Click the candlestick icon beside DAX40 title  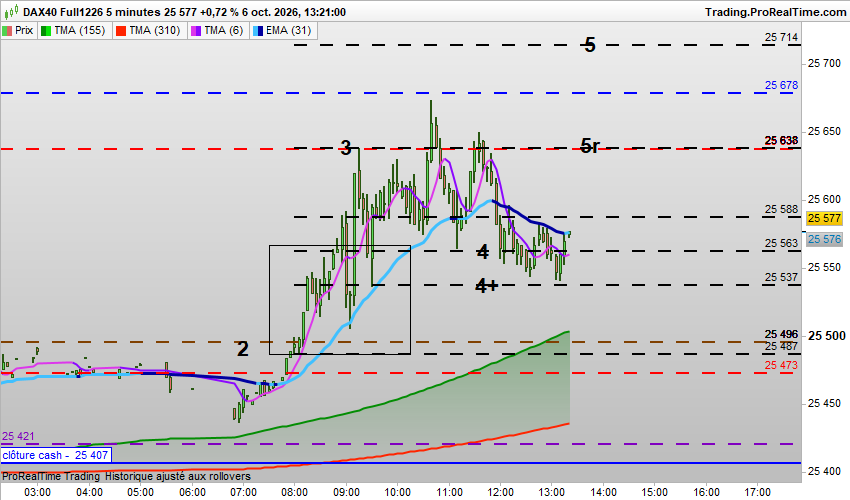pyautogui.click(x=11, y=11)
